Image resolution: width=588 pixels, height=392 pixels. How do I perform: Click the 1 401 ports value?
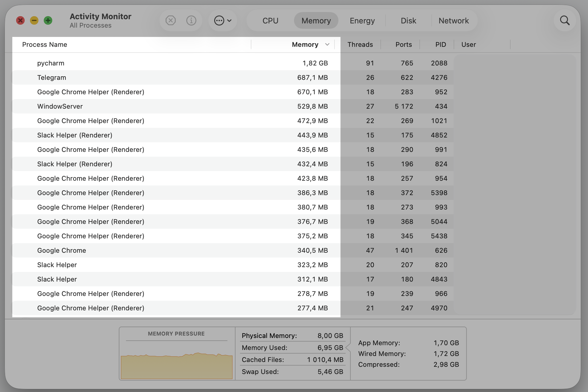tap(404, 250)
